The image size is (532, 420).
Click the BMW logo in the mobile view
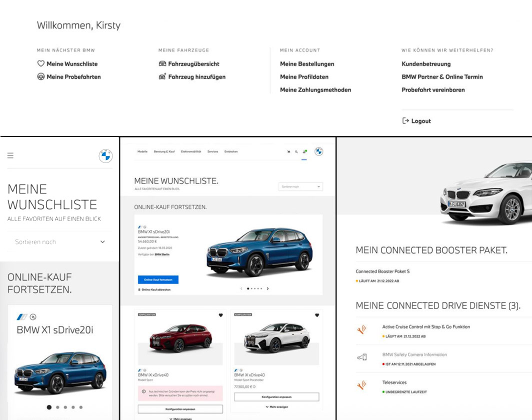[105, 155]
